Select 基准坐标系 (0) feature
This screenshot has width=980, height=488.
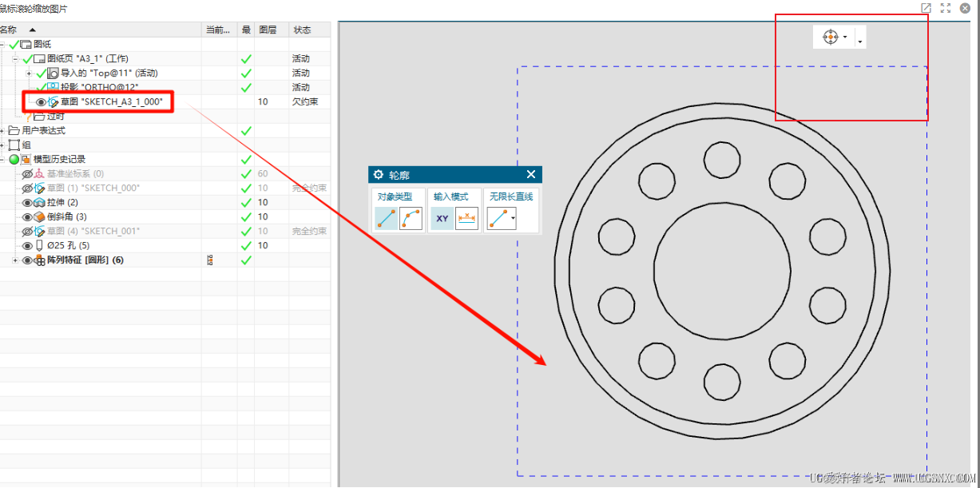click(75, 173)
